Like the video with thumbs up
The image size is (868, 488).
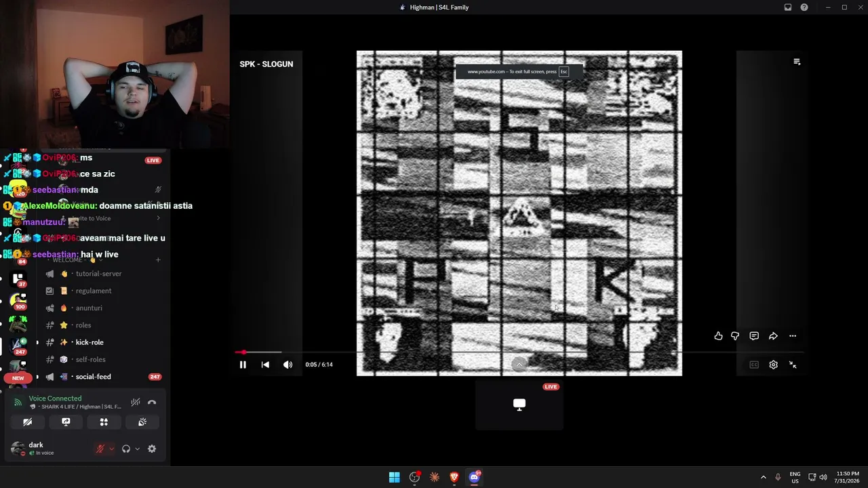point(718,336)
